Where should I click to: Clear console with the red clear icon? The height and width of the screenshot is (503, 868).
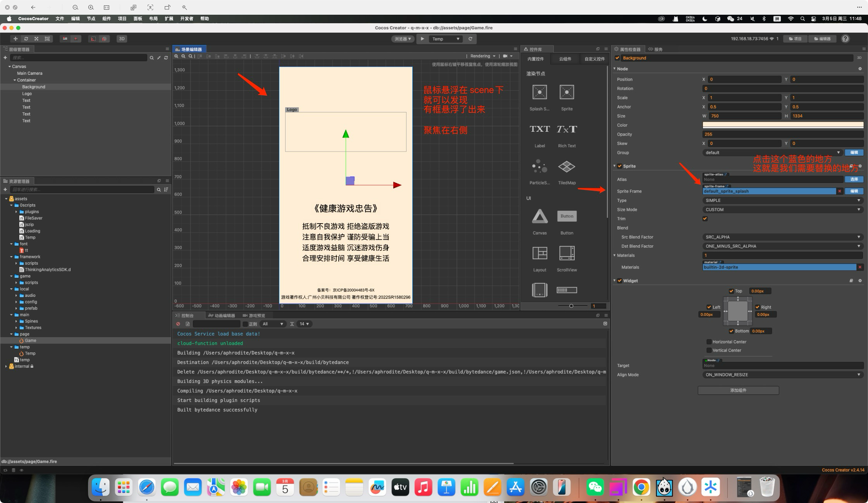tap(178, 324)
